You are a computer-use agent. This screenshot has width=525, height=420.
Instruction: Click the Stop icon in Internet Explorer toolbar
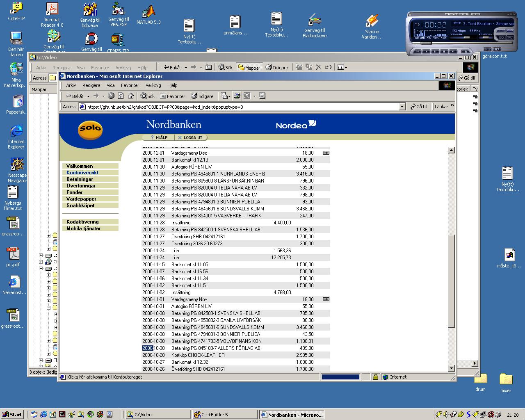111,96
